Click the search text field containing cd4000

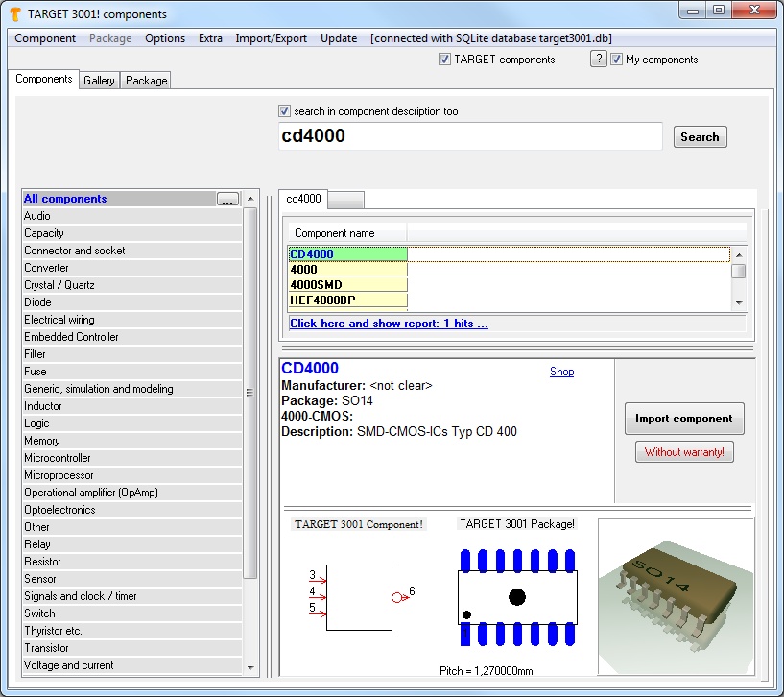click(470, 136)
